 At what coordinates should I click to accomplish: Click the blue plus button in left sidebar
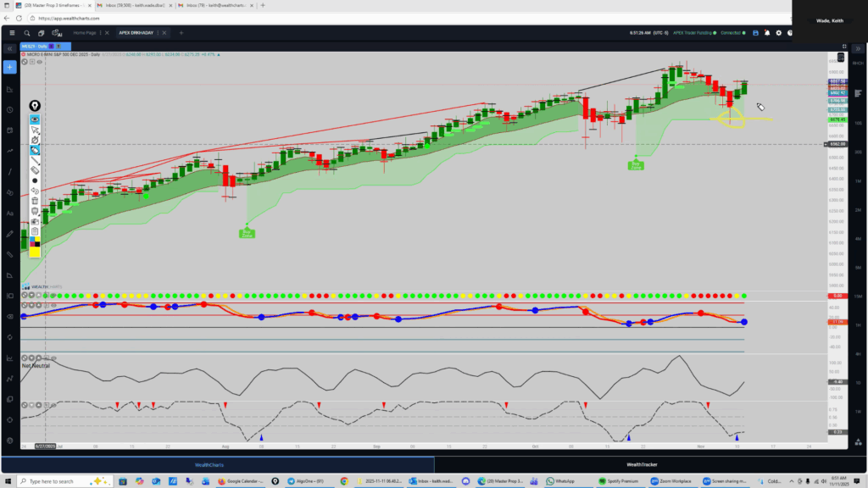(10, 67)
